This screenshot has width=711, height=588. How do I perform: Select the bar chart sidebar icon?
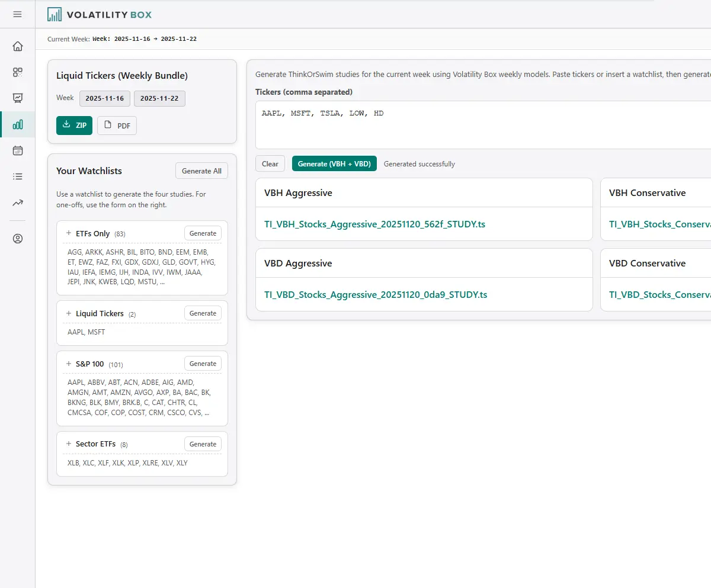(x=18, y=124)
